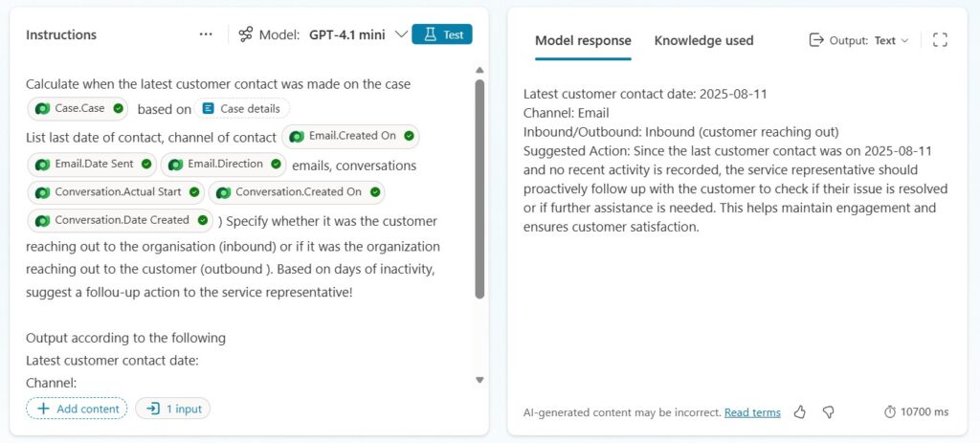Select the Email.Direction variable chip

click(224, 165)
